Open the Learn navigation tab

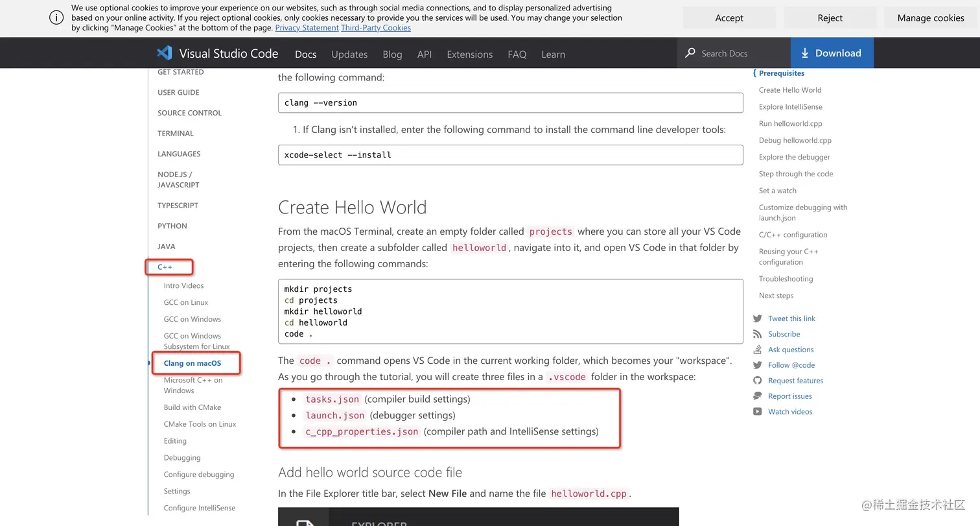tap(554, 54)
